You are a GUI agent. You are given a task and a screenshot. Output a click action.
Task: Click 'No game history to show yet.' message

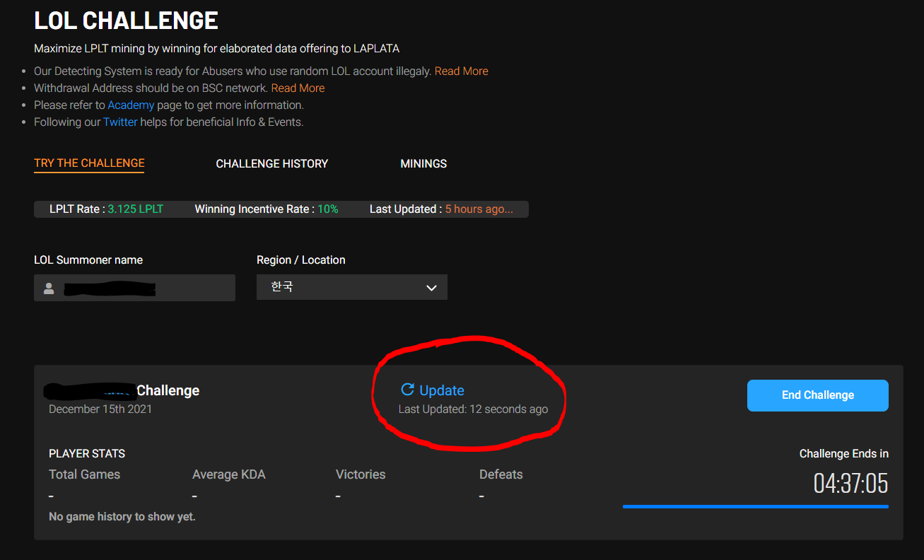coord(122,517)
